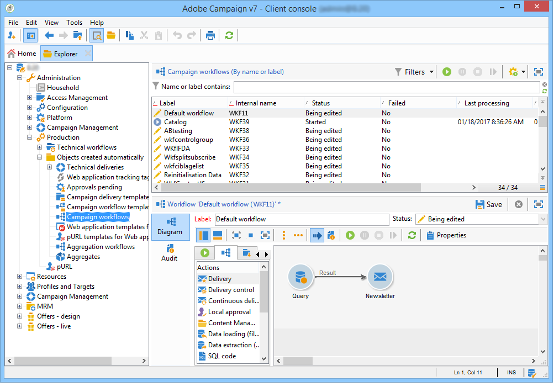Image resolution: width=559 pixels, height=392 pixels.
Task: Click the clear filter icon beside search field
Action: coord(545,84)
